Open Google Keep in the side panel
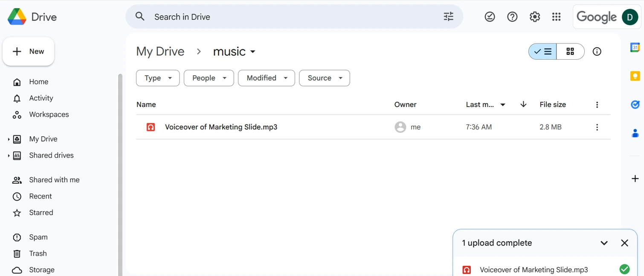 click(x=635, y=76)
